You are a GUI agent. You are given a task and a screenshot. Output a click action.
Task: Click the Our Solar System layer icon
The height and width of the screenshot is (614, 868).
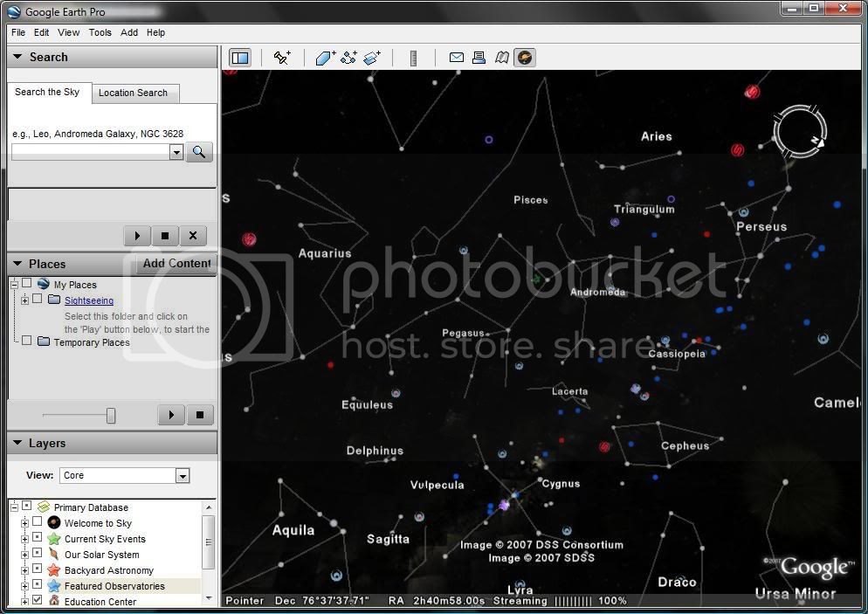point(53,555)
